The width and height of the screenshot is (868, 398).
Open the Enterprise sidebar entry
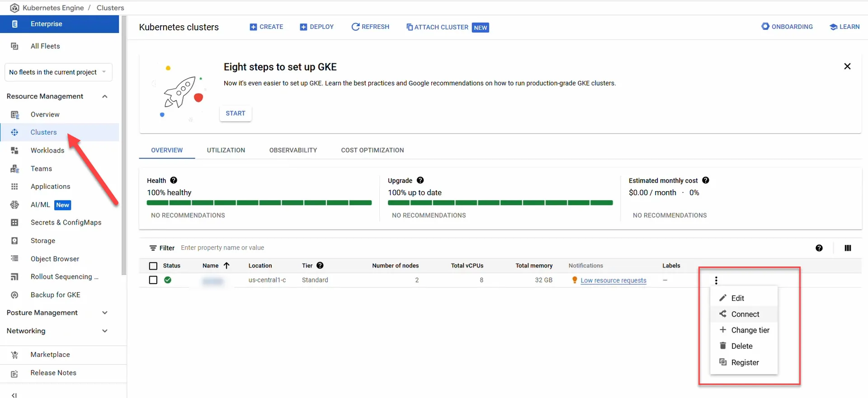point(59,24)
